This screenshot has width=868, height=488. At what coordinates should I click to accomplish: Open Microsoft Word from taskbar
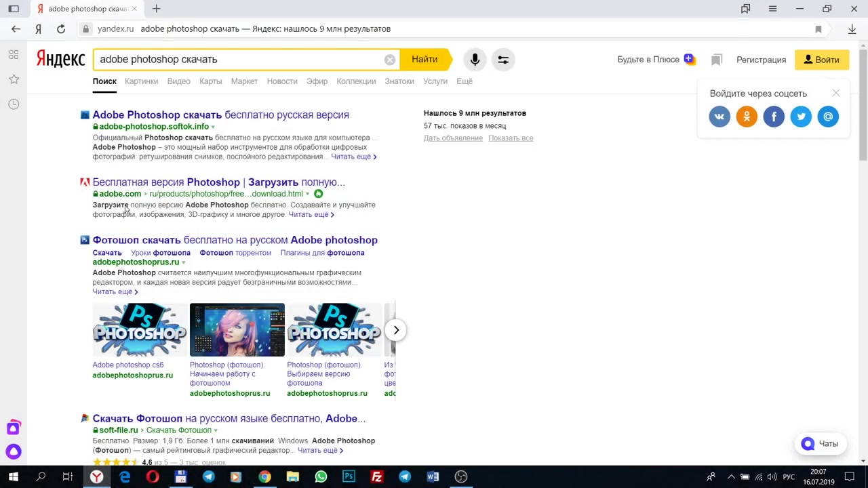[x=433, y=476]
